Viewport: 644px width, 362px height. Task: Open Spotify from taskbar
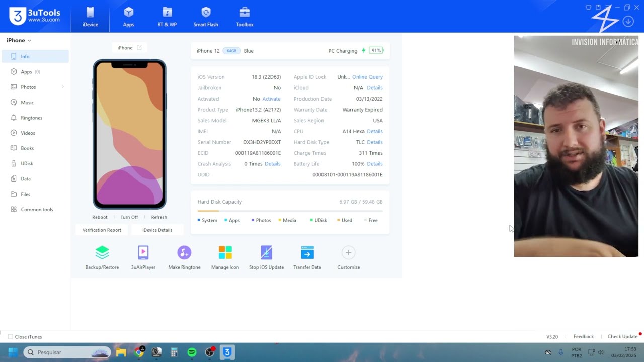pyautogui.click(x=192, y=352)
